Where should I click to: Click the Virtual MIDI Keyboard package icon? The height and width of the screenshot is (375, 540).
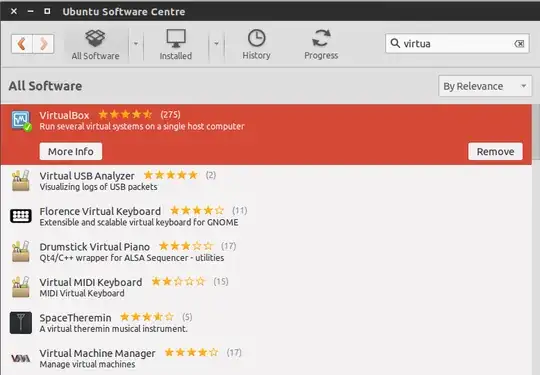(x=21, y=287)
